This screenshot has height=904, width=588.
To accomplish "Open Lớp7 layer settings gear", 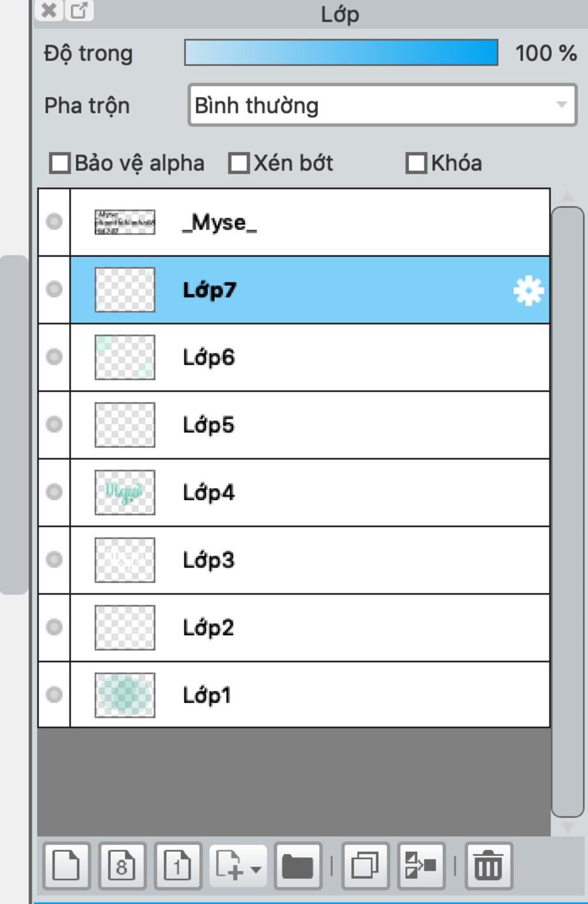I will 528,291.
